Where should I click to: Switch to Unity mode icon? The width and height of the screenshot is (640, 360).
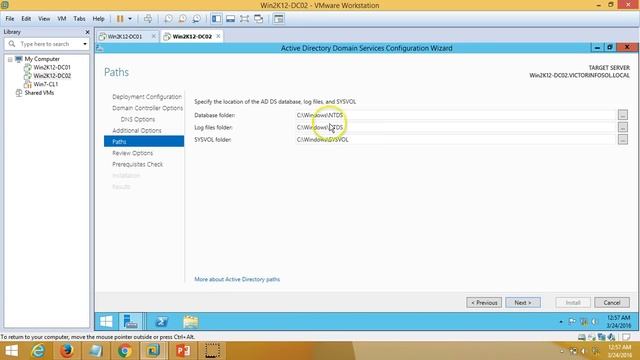click(258, 19)
